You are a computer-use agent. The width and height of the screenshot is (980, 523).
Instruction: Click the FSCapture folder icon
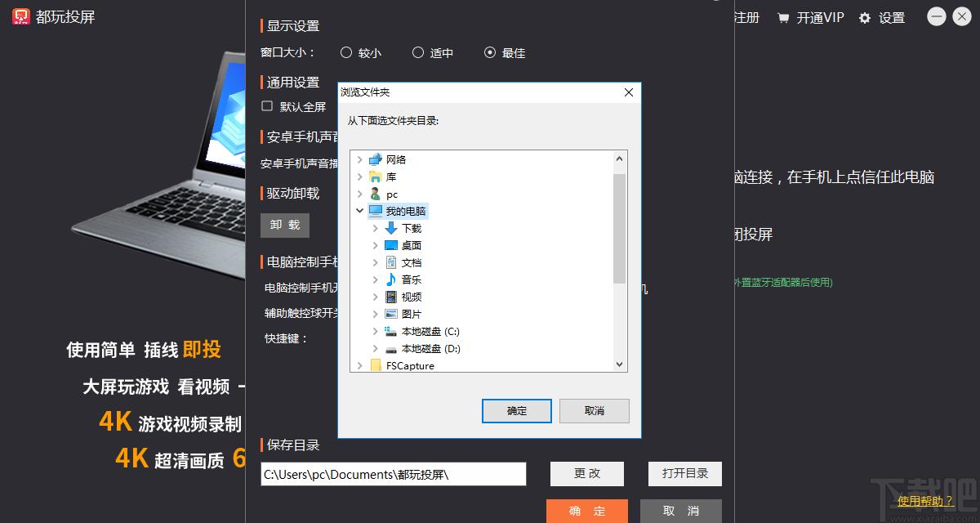tap(376, 365)
